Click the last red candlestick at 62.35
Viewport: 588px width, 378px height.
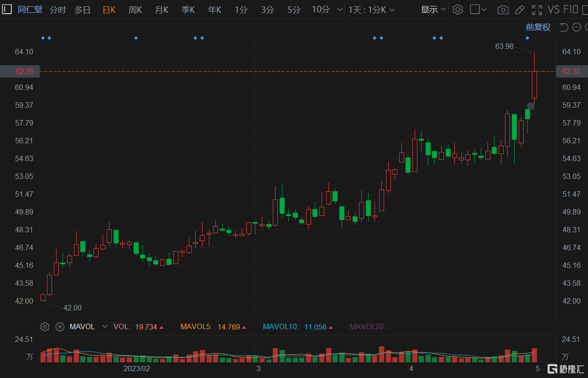click(534, 84)
